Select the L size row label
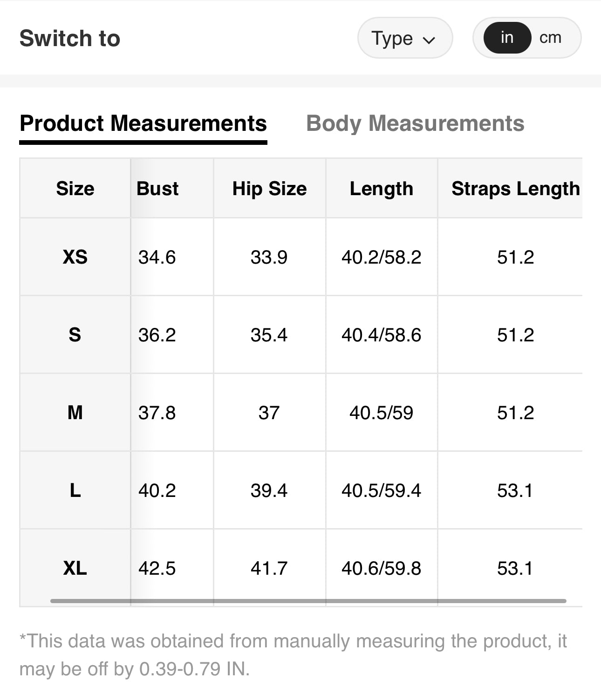The image size is (601, 700). tap(75, 490)
